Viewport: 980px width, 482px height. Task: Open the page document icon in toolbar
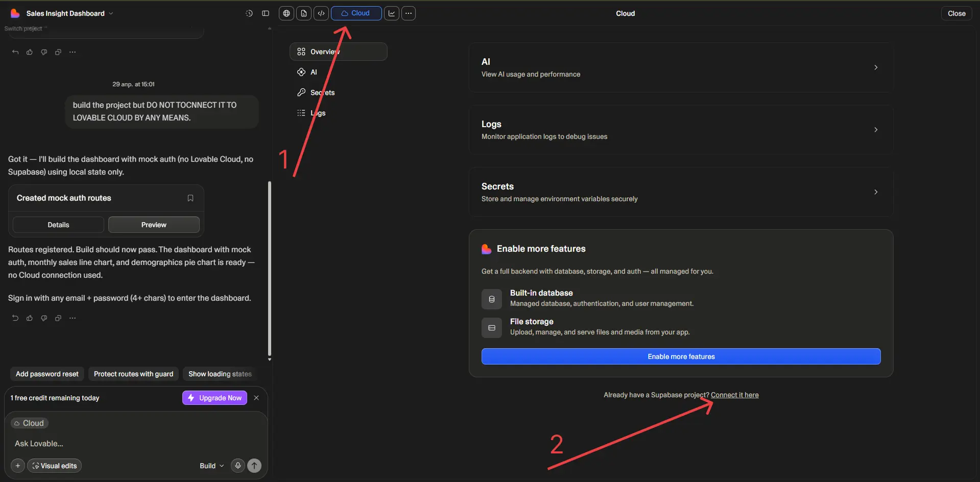[304, 13]
